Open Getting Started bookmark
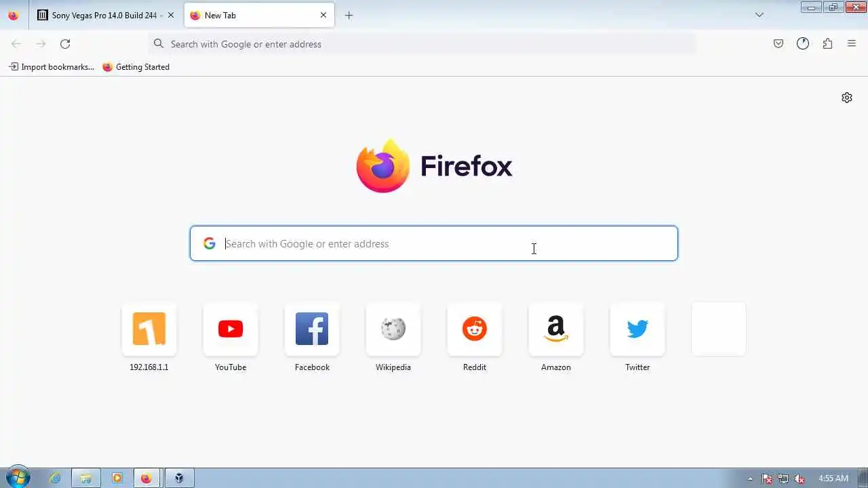This screenshot has height=488, width=868. (136, 66)
